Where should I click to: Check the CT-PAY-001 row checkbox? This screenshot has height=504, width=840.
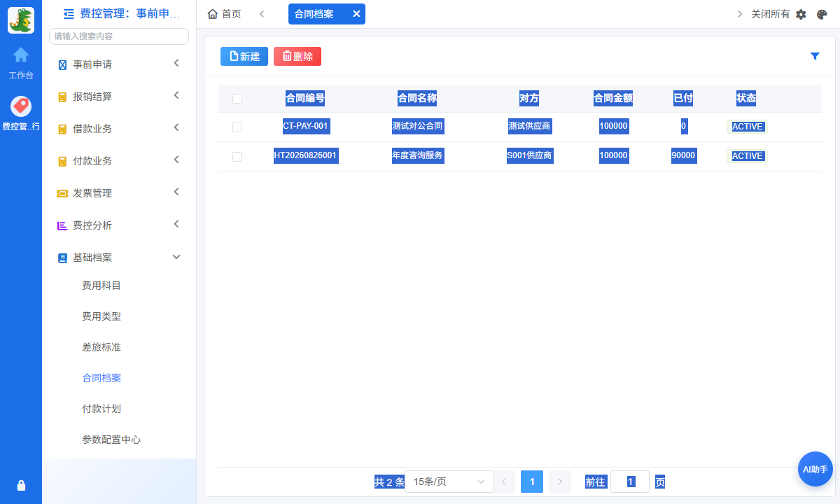pos(237,127)
